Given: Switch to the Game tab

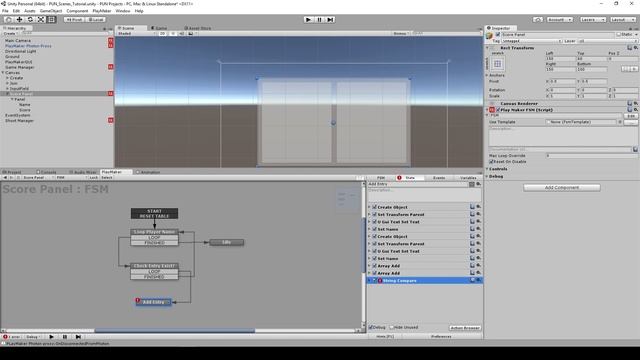Looking at the screenshot, I should (x=160, y=28).
